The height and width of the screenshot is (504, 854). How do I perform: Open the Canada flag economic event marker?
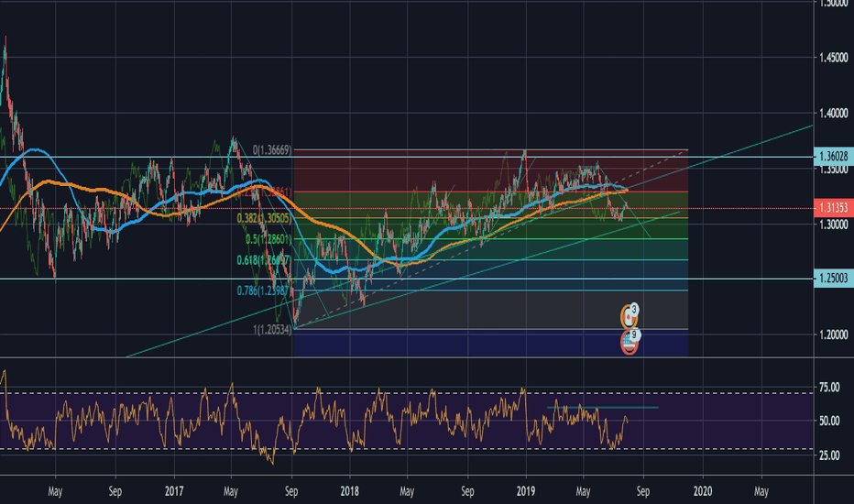(x=630, y=316)
